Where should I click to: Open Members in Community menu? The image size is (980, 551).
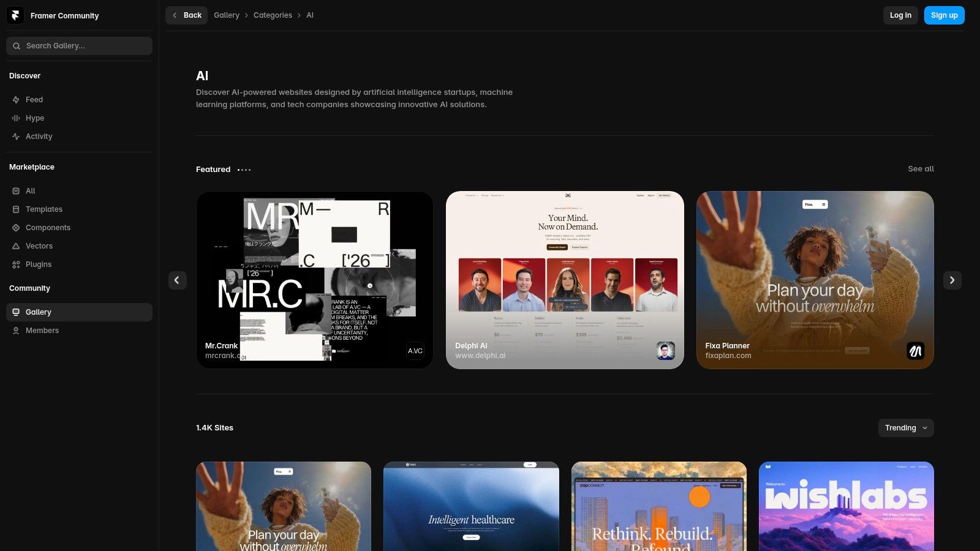point(79,331)
